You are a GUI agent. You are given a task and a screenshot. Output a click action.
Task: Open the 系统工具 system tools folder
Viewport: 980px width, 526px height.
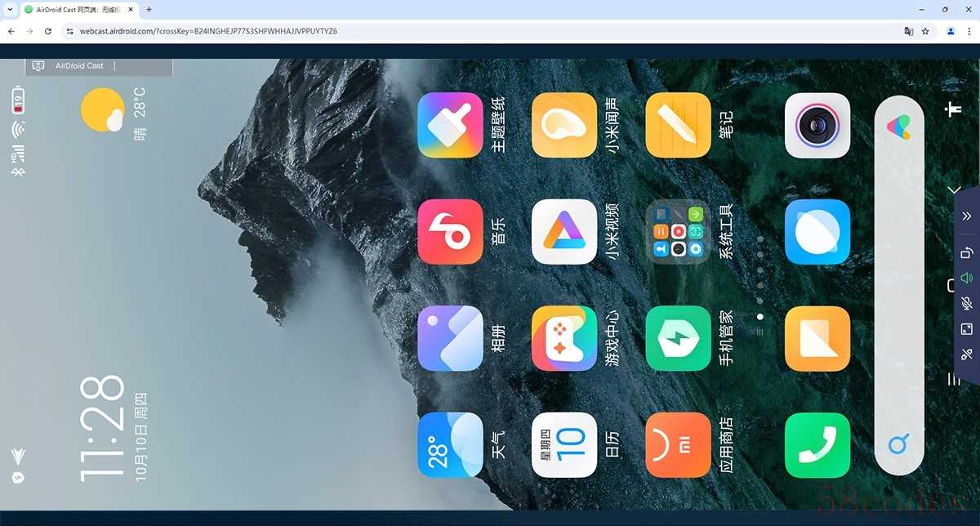[x=679, y=232]
